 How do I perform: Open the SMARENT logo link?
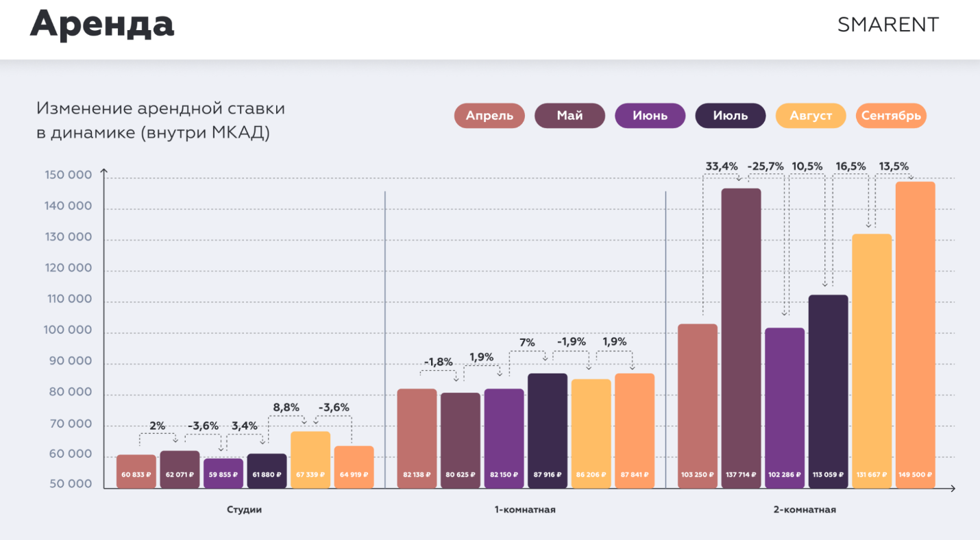[887, 25]
